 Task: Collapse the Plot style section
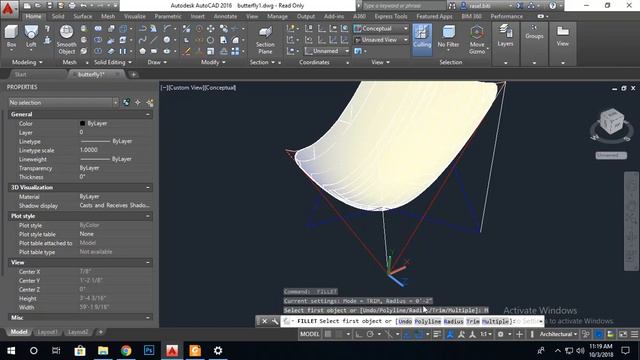(148, 216)
